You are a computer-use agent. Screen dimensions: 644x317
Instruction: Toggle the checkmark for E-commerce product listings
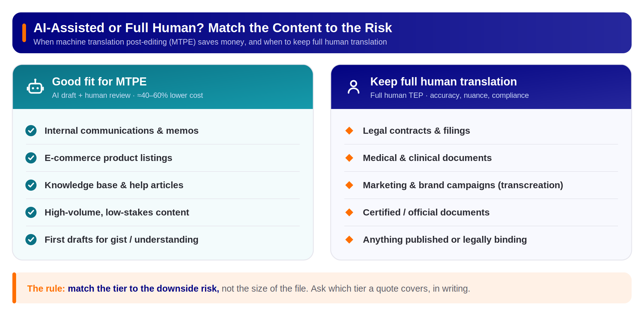(x=31, y=158)
